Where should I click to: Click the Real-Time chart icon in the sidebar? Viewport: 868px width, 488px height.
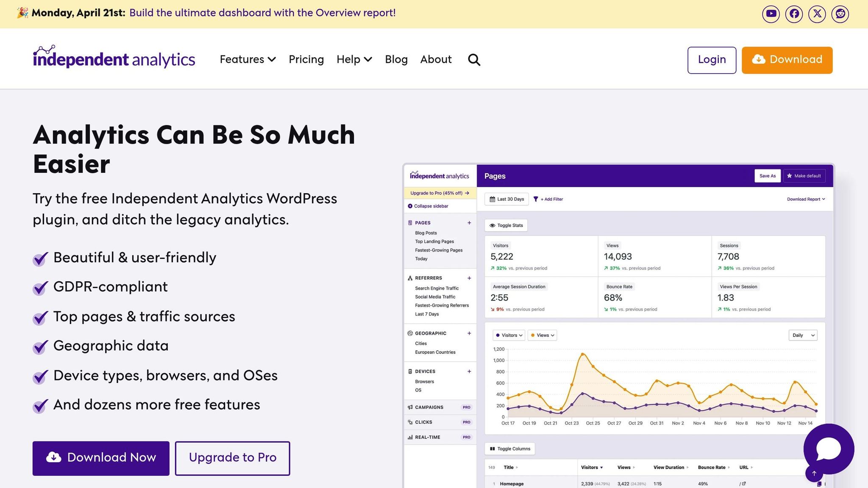coord(410,437)
